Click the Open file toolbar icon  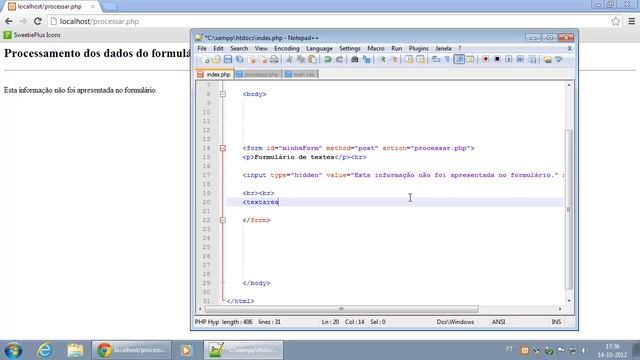pyautogui.click(x=216, y=60)
